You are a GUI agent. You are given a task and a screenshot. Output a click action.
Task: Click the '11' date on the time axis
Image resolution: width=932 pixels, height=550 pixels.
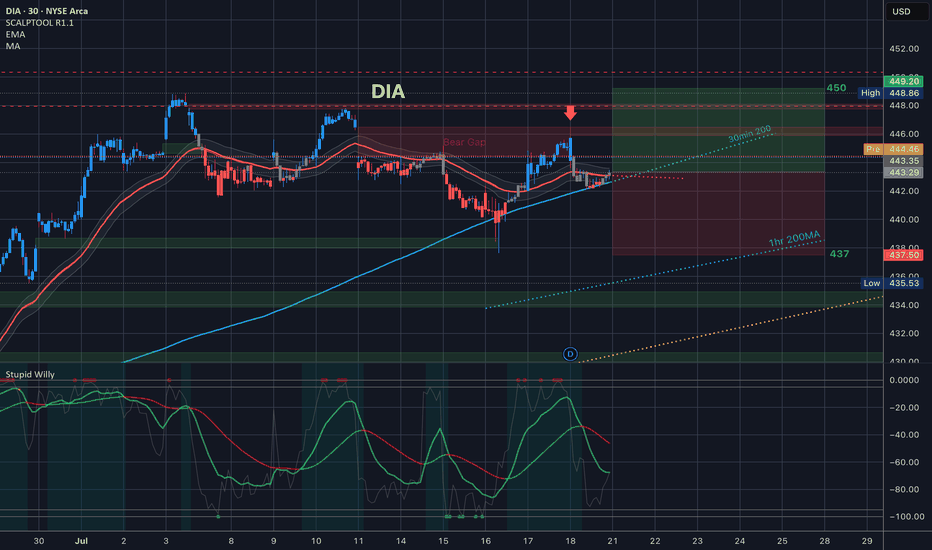point(358,541)
